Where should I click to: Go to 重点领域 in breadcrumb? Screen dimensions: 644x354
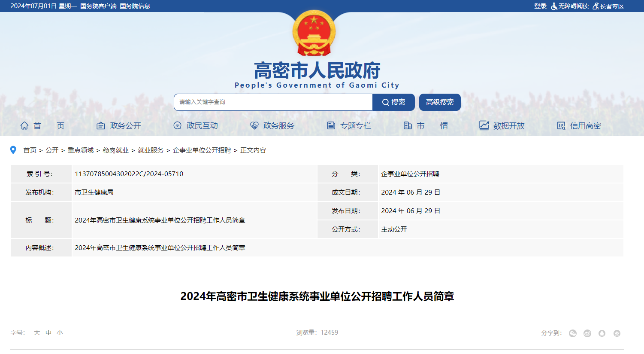(x=81, y=150)
